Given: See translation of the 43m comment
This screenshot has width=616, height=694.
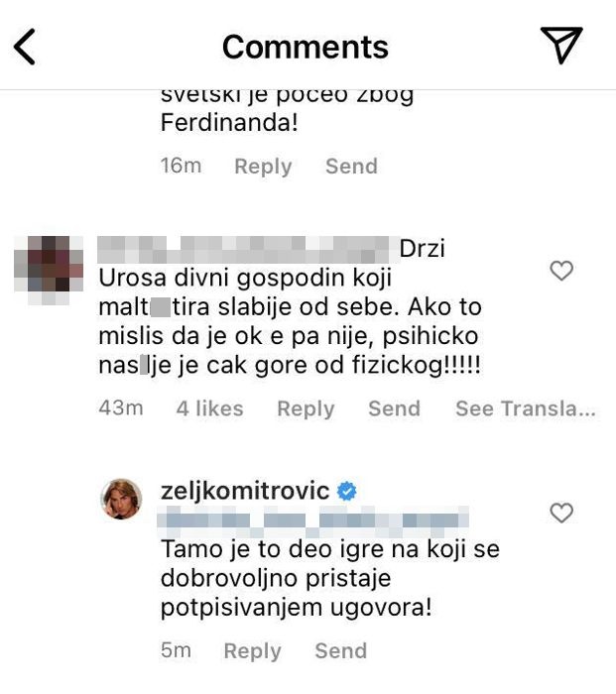Looking at the screenshot, I should tap(526, 408).
